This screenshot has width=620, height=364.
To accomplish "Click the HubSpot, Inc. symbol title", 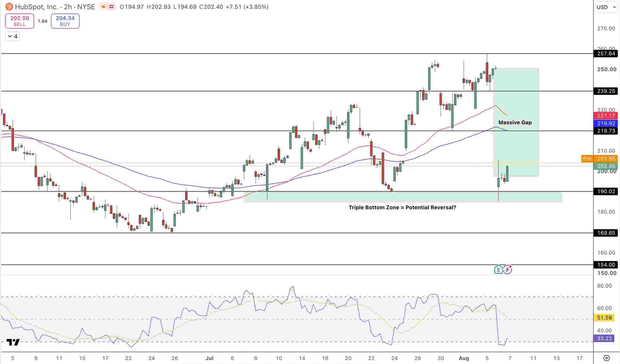I will pos(37,7).
